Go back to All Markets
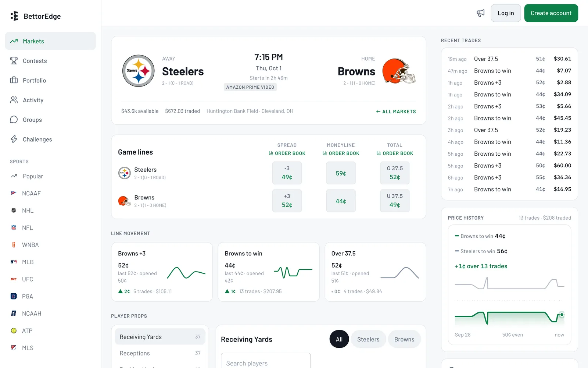Screen dimensions: 588x368 pos(396,112)
